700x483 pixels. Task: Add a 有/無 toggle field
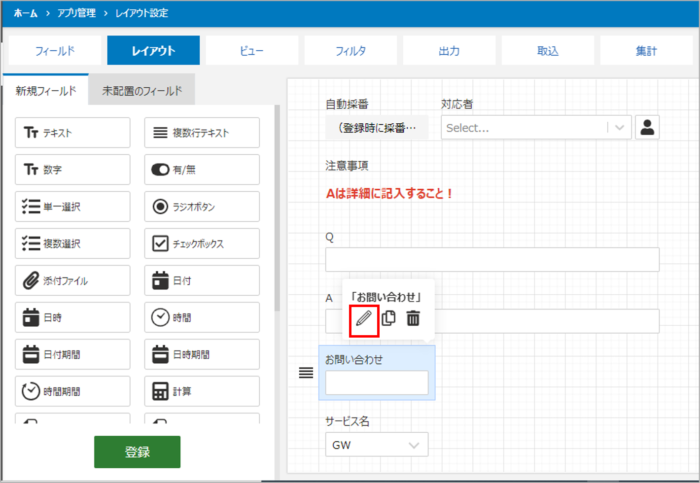click(x=202, y=170)
